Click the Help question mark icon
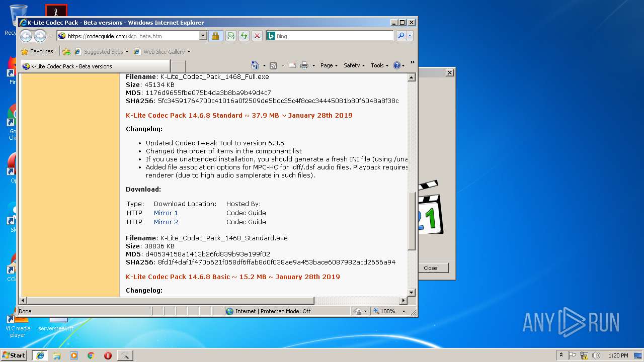The image size is (644, 362). click(x=397, y=65)
